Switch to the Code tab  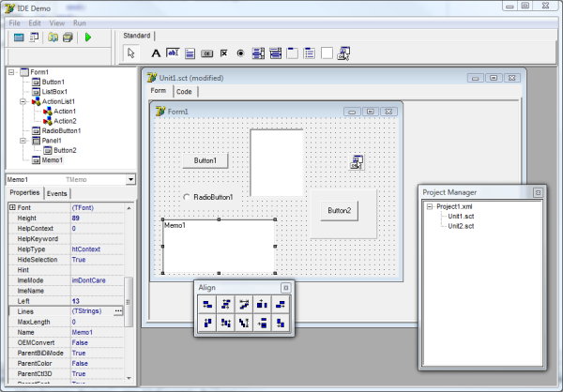coord(185,92)
